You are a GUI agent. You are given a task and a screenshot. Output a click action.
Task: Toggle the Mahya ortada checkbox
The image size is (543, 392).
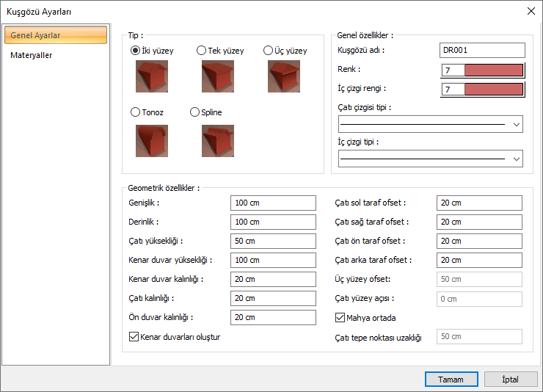(340, 318)
